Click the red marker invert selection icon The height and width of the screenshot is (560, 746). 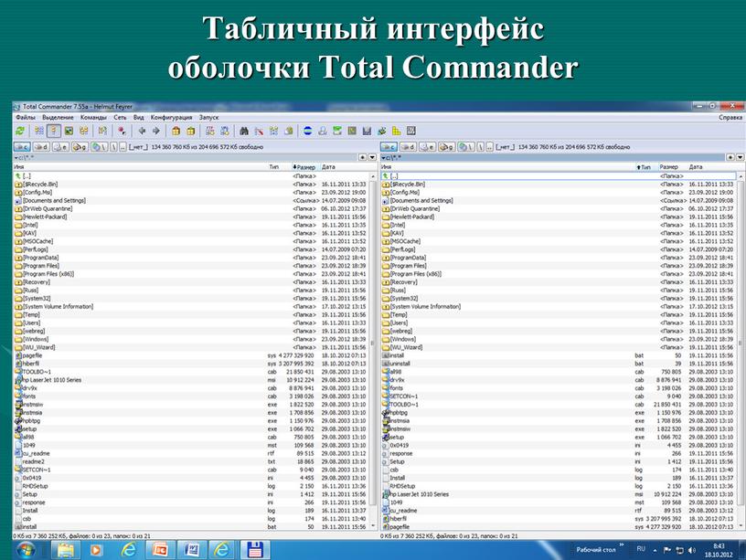coord(122,131)
